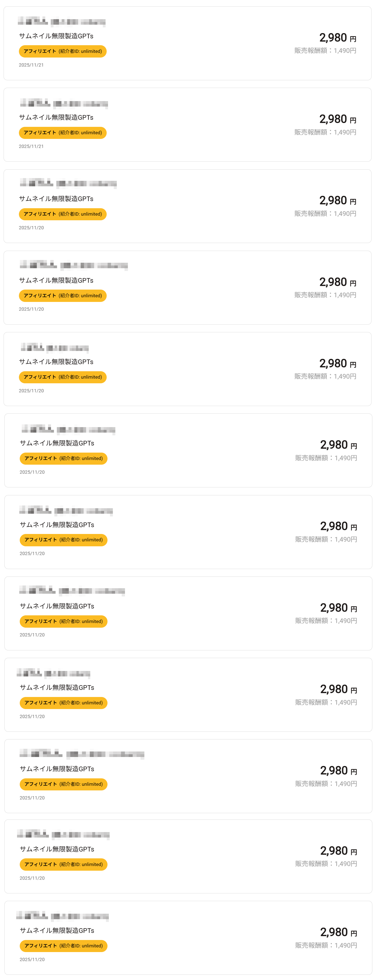The width and height of the screenshot is (377, 980).
Task: Click 販売報酬額 1,490円 in the last card
Action: tap(326, 945)
